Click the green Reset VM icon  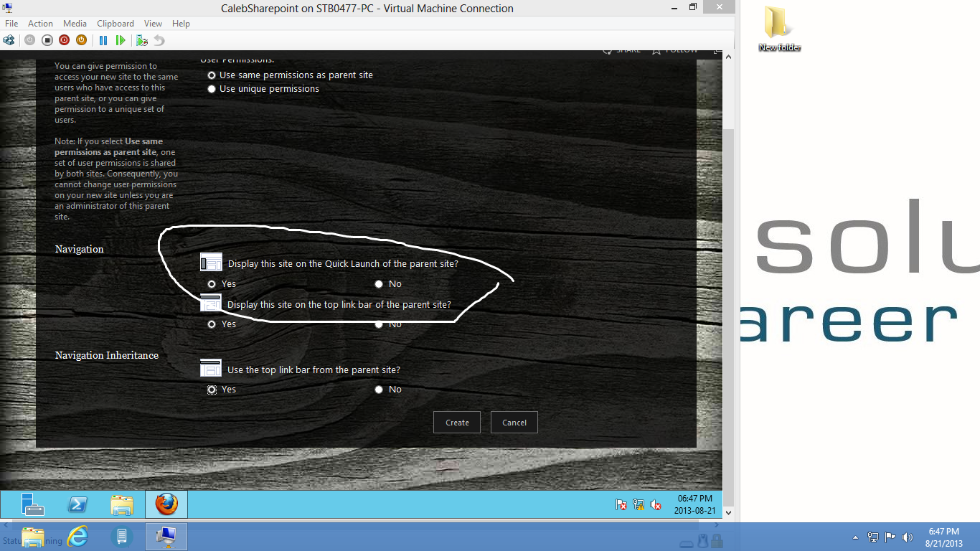[121, 40]
